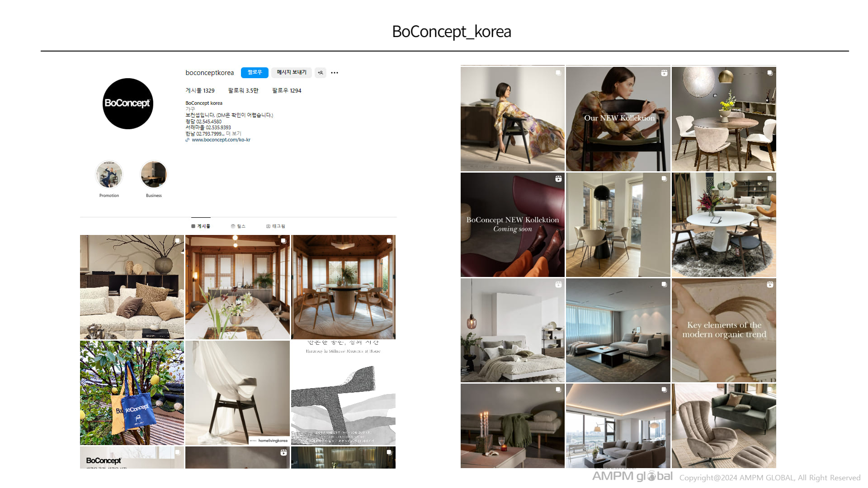The image size is (868, 488).
Task: Click reels icon on Our NEW Kollektion post
Action: point(664,73)
